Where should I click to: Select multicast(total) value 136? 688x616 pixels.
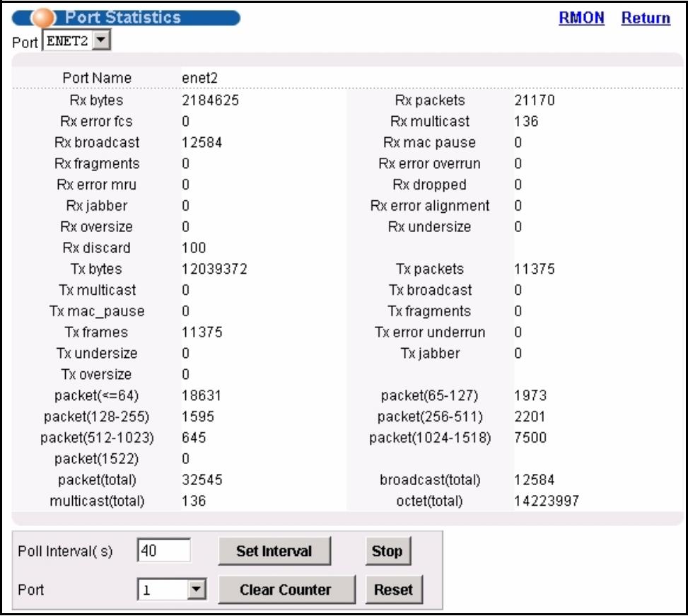pyautogui.click(x=194, y=501)
